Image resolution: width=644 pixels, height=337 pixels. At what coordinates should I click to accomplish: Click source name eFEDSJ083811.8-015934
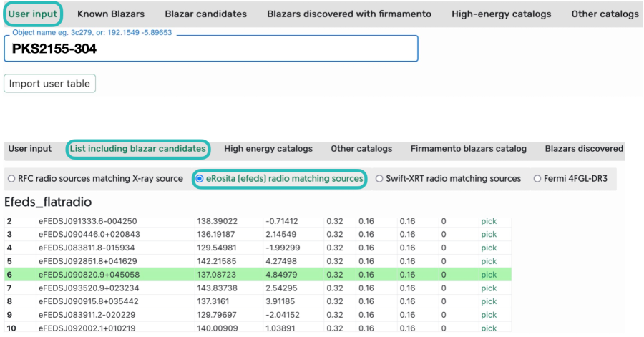[87, 248]
